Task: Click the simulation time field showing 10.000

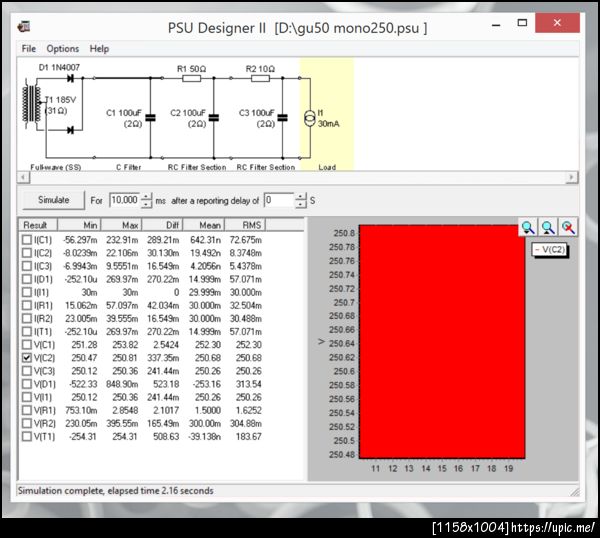Action: pyautogui.click(x=125, y=201)
